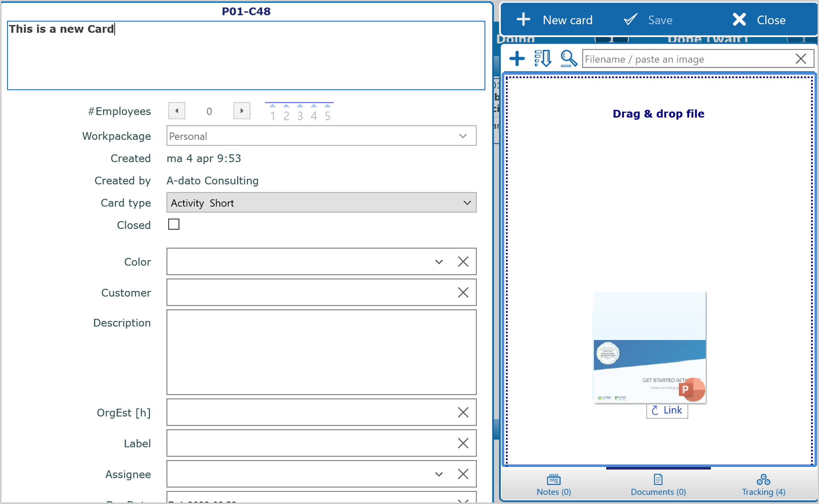The image size is (819, 504).
Task: Set employees quick marker to 2
Action: pos(286,113)
